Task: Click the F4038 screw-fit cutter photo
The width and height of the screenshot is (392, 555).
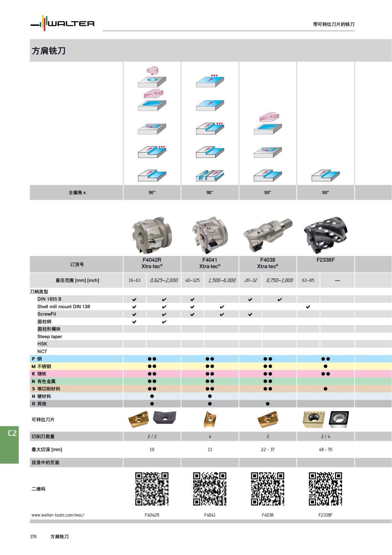Action: pos(268,235)
